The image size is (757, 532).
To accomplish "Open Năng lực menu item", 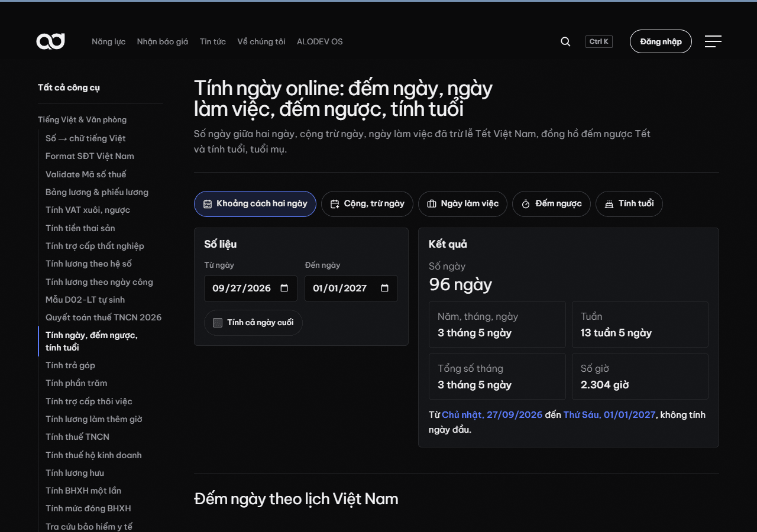I will pyautogui.click(x=108, y=41).
